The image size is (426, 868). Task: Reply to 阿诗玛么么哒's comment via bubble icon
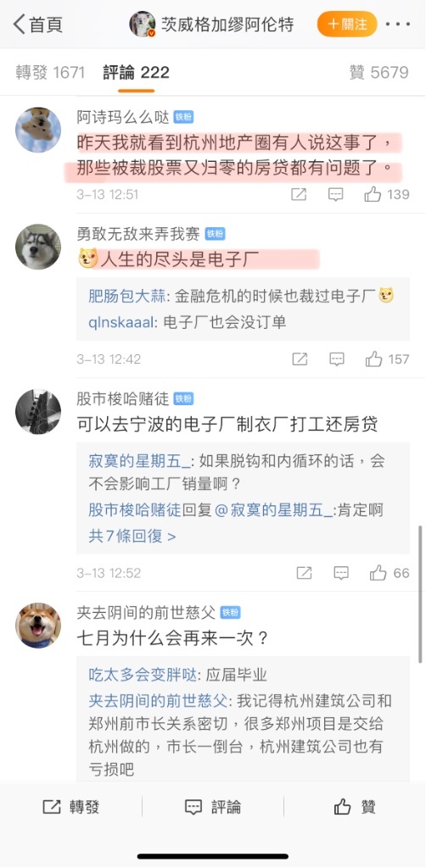pos(336,194)
